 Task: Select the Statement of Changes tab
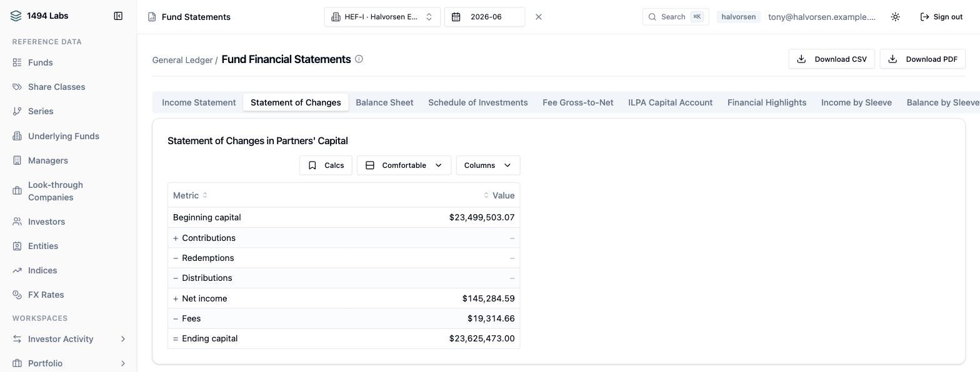pyautogui.click(x=296, y=102)
